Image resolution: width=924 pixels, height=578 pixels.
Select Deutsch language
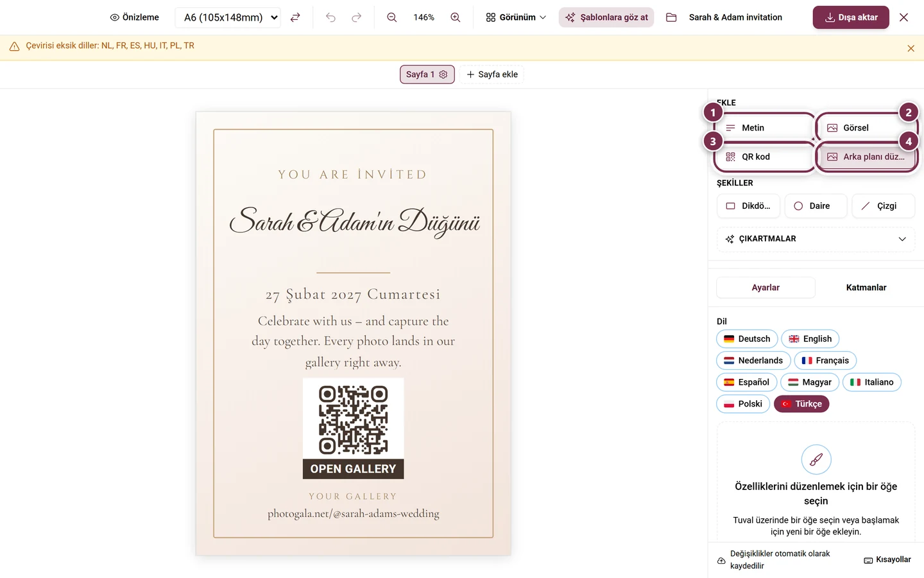[747, 339]
